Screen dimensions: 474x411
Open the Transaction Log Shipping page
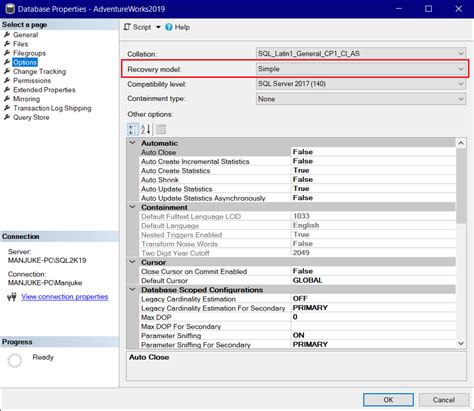tap(52, 108)
